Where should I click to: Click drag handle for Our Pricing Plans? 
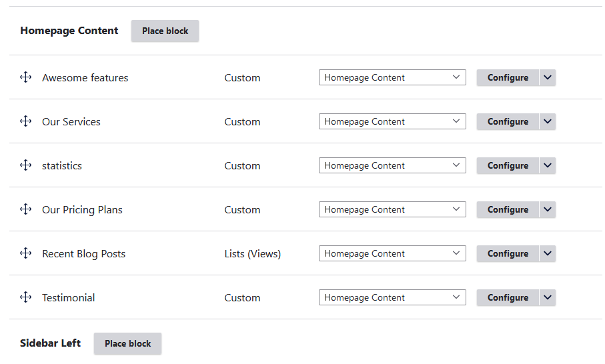26,209
